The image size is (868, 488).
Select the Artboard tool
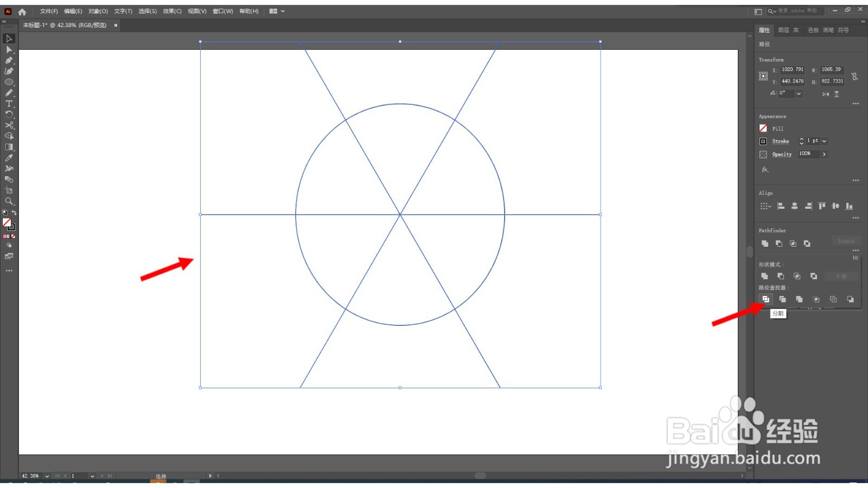tap(9, 190)
